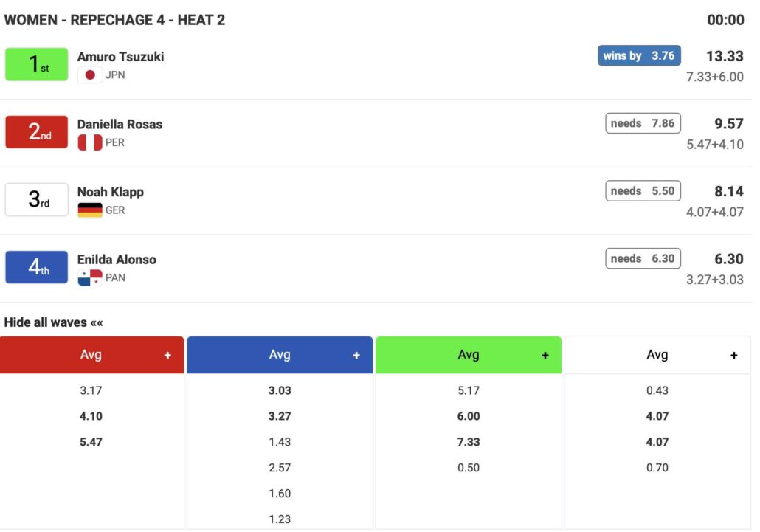The height and width of the screenshot is (532, 760).
Task: Expand the green Avg column plus sign
Action: pos(545,356)
